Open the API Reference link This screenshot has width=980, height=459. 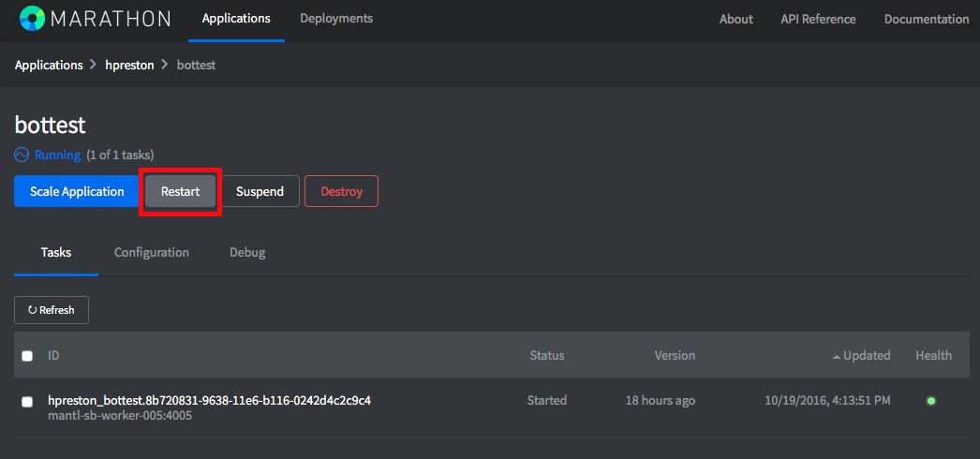pos(818,20)
